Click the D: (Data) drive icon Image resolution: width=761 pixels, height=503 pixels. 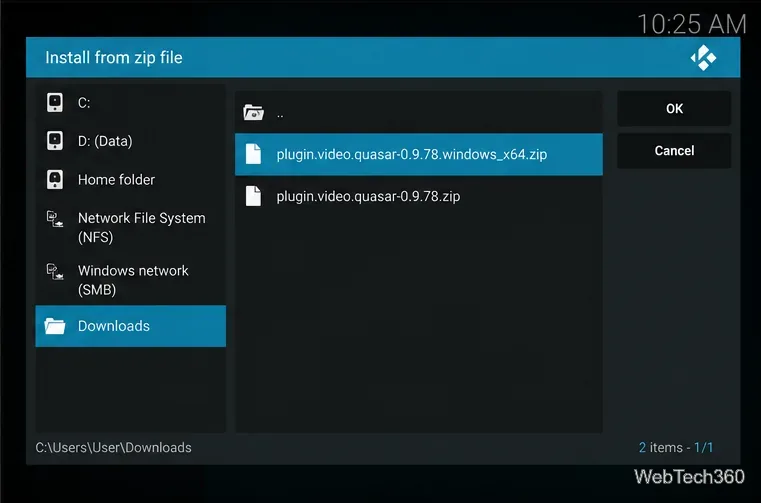[55, 141]
